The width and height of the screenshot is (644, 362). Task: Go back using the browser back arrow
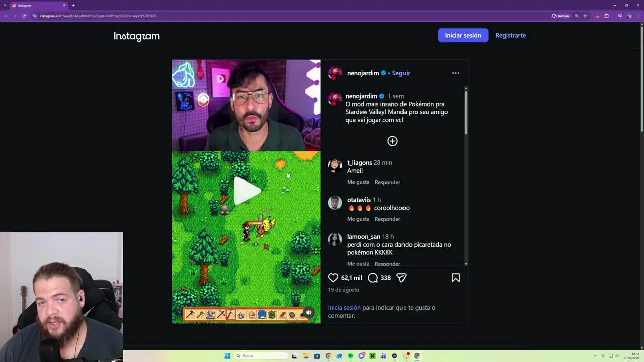(6, 16)
